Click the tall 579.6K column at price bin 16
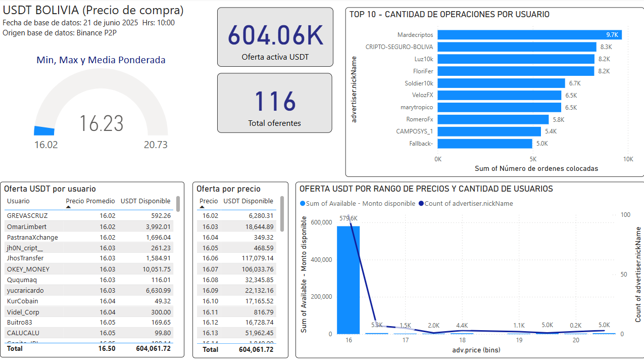Image resolution: width=644 pixels, height=363 pixels. (348, 279)
